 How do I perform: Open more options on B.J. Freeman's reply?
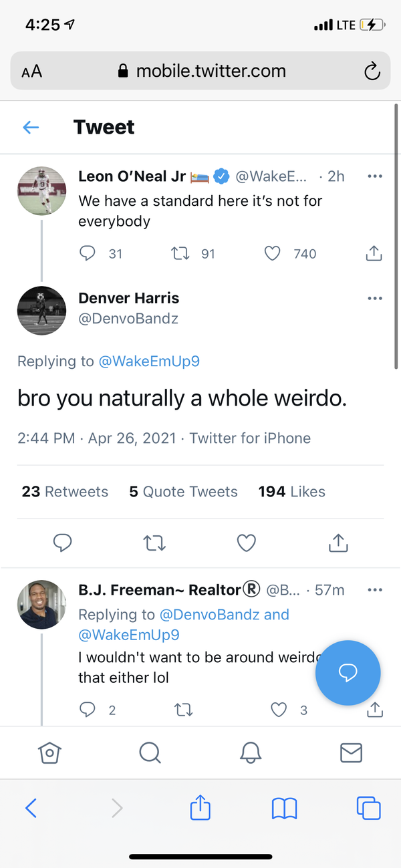[375, 590]
